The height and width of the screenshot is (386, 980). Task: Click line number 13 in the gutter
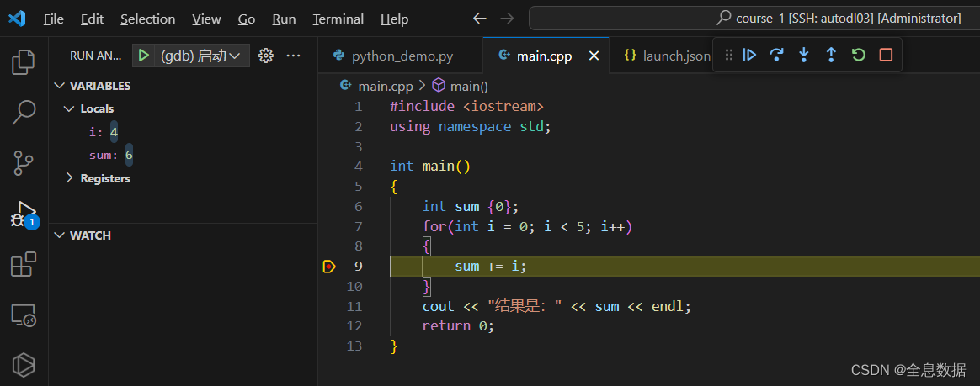click(354, 346)
